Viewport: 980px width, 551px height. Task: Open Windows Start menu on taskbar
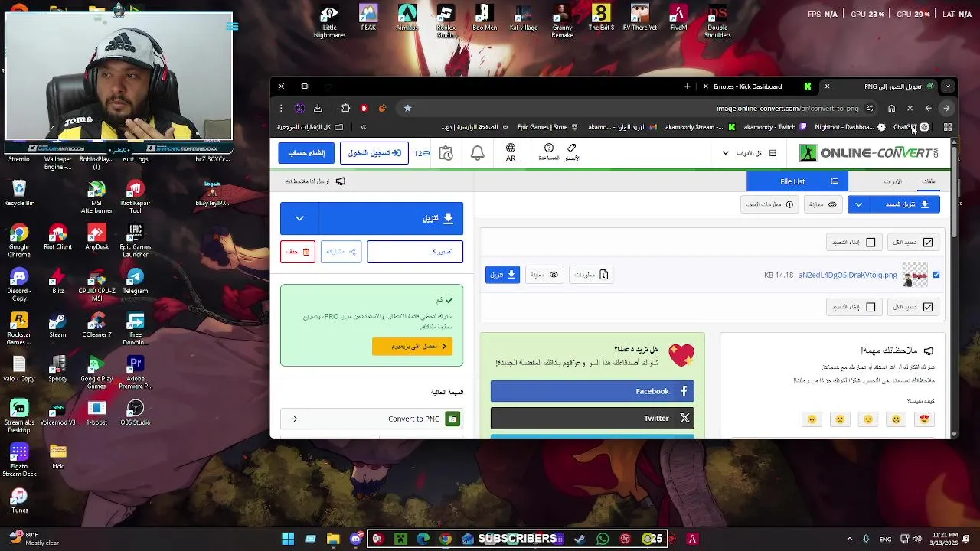(288, 539)
